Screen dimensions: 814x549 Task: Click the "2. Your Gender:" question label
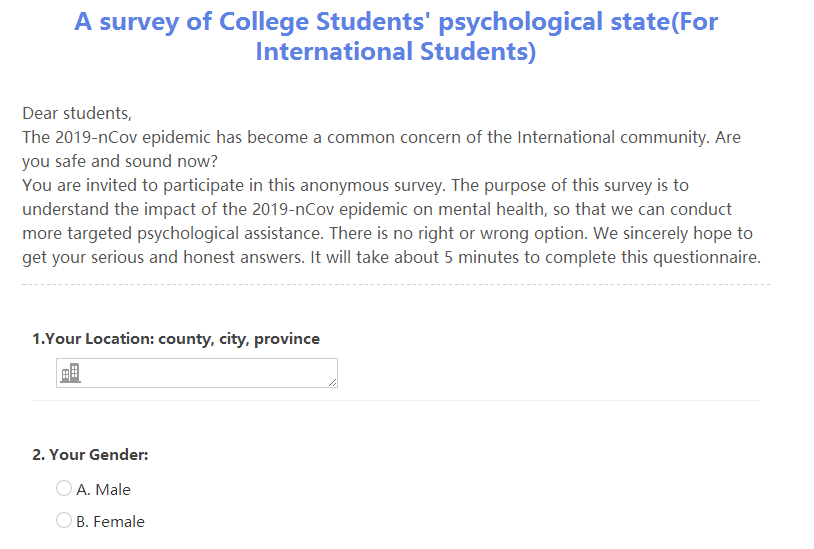click(x=90, y=454)
